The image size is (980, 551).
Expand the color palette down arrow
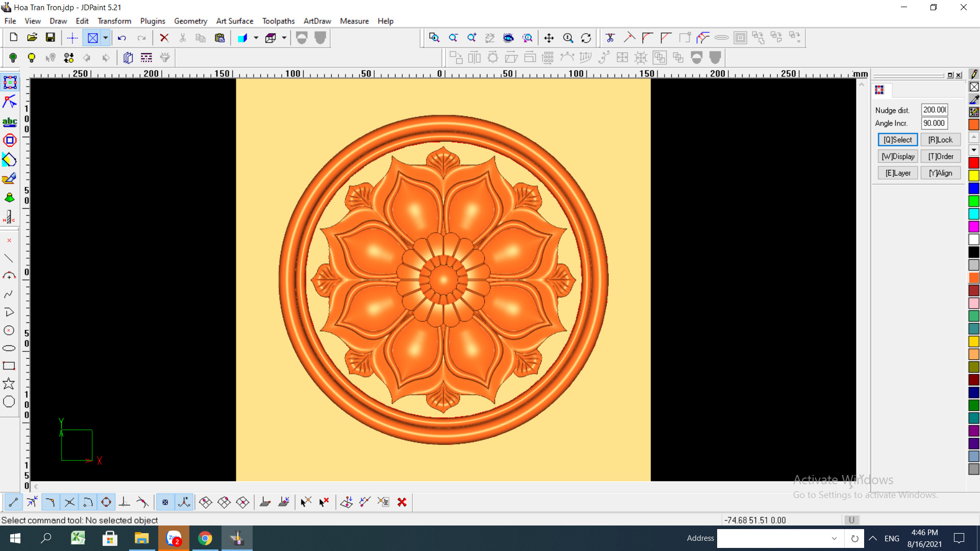974,150
